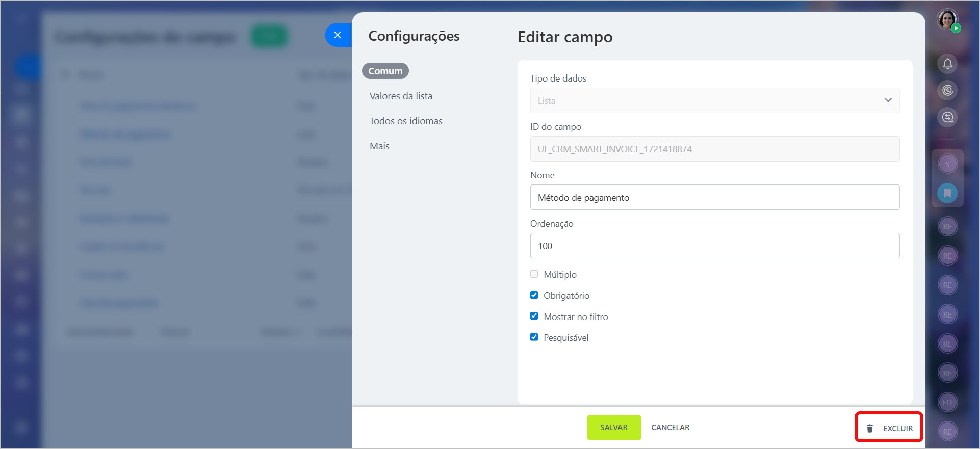Expand the Tipo de dados dropdown
Image resolution: width=980 pixels, height=449 pixels.
pos(715,100)
